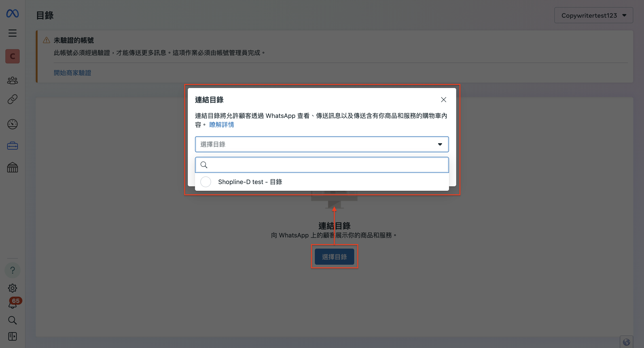Screen dimensions: 644x348
Task: Click the 目錄 page title
Action: 45,15
